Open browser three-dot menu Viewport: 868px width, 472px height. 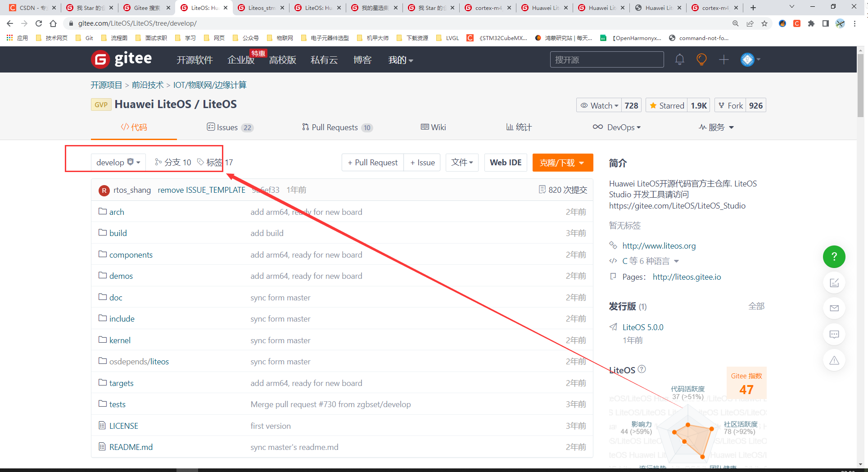[854, 23]
